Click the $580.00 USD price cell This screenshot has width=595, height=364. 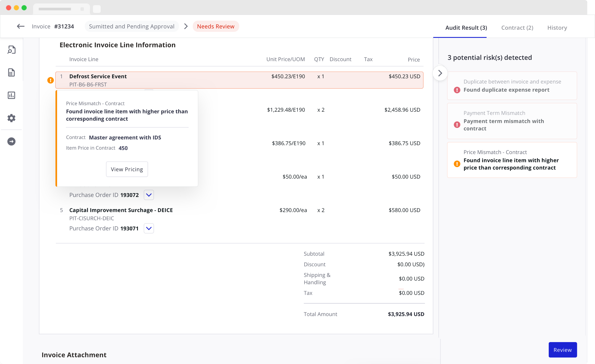coord(404,210)
